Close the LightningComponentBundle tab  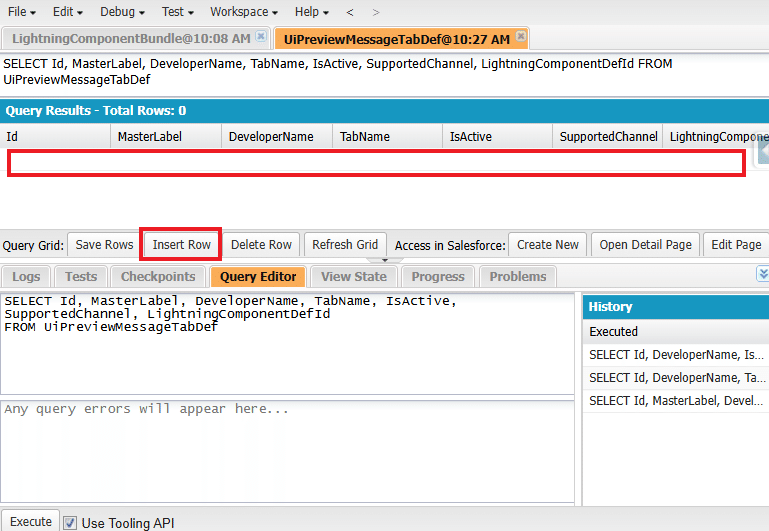(261, 36)
